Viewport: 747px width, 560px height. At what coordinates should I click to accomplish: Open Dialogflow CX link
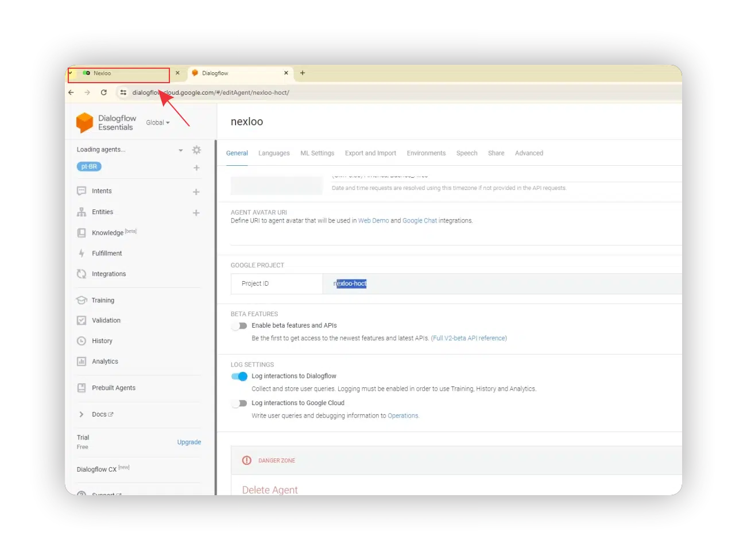coord(96,469)
